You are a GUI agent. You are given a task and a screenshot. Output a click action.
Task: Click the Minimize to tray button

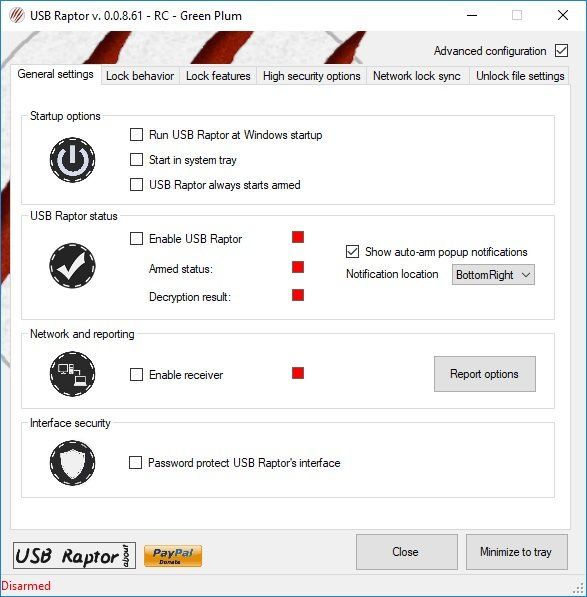[517, 552]
